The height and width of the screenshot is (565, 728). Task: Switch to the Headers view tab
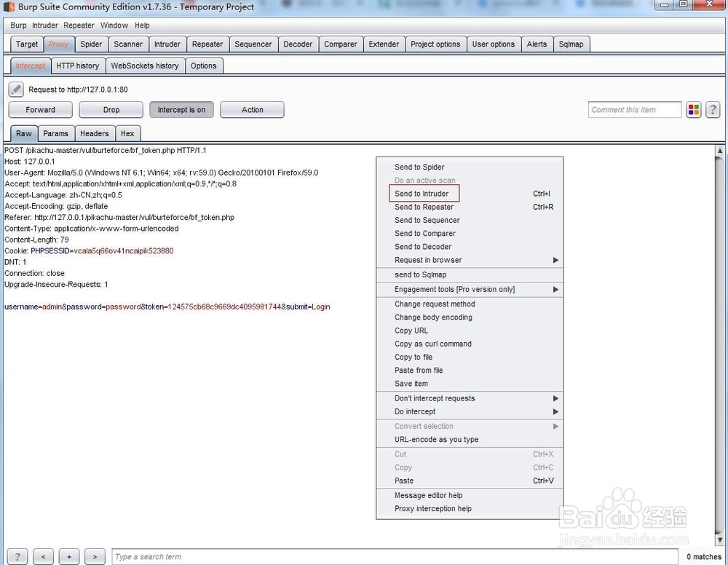94,134
